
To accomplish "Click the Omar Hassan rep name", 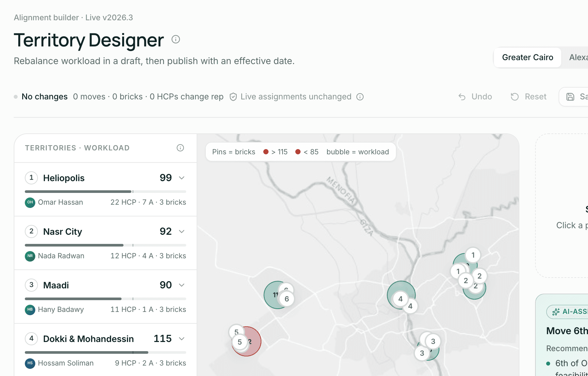I will pyautogui.click(x=60, y=202).
